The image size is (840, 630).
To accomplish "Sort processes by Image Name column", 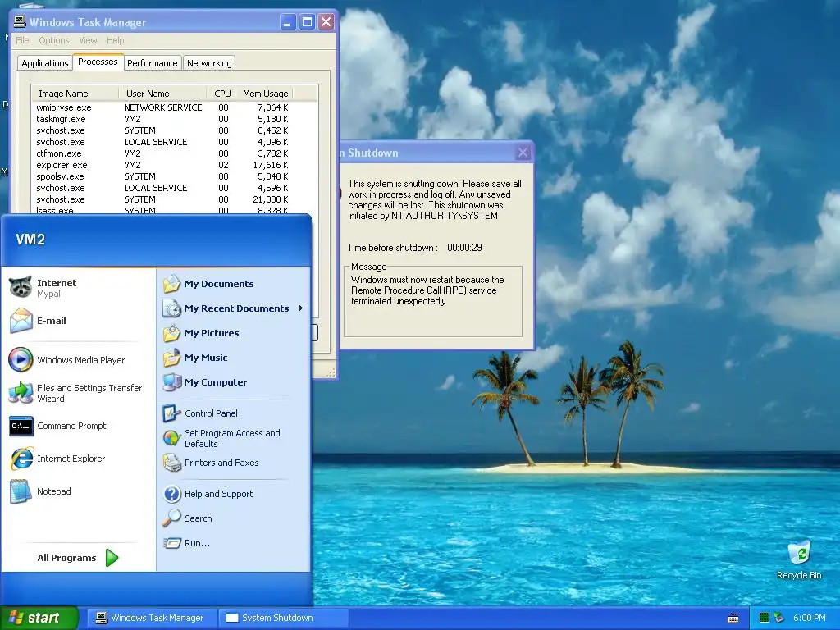I will click(75, 94).
